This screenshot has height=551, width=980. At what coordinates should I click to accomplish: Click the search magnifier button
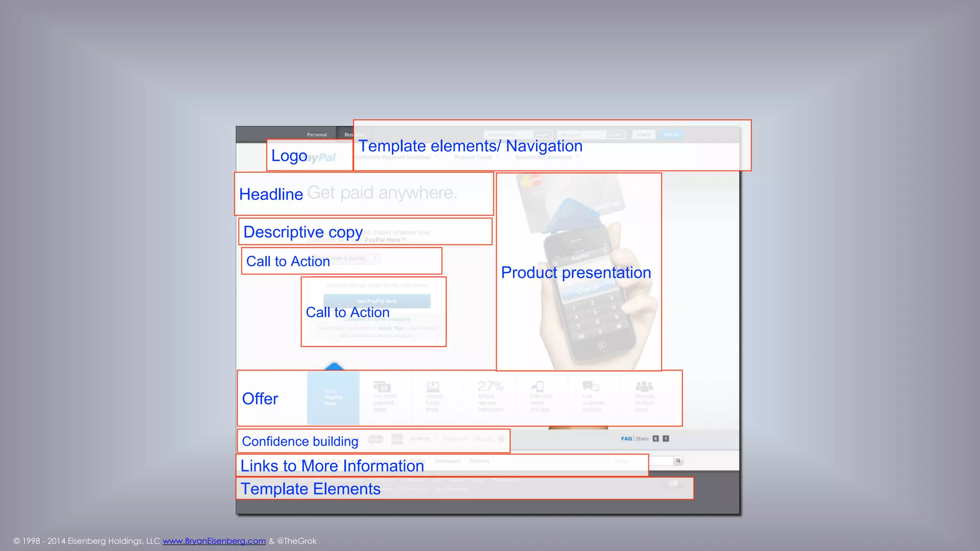point(678,461)
